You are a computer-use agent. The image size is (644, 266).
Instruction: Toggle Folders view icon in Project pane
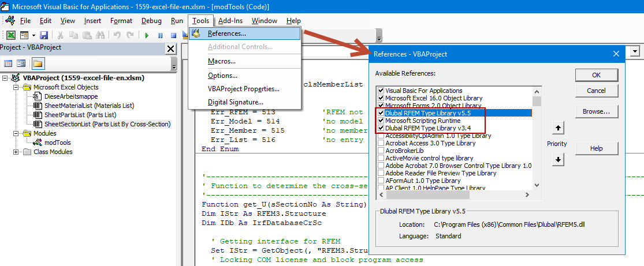(x=38, y=63)
